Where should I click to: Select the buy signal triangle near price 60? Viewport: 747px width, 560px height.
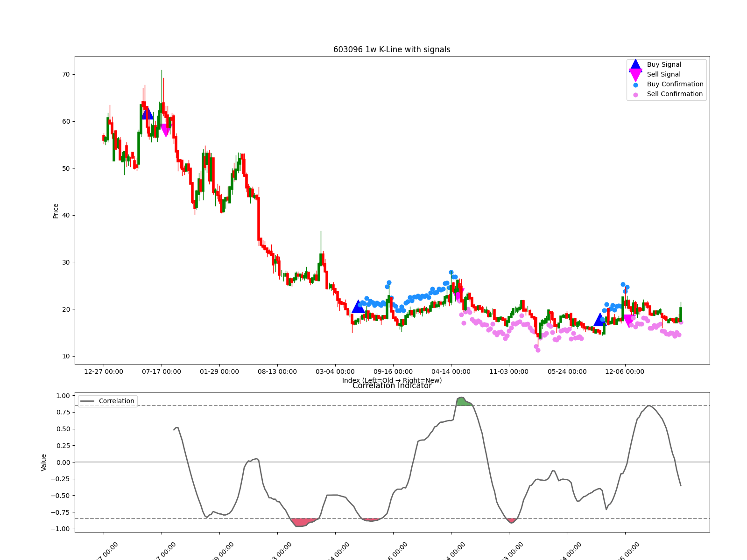click(148, 113)
